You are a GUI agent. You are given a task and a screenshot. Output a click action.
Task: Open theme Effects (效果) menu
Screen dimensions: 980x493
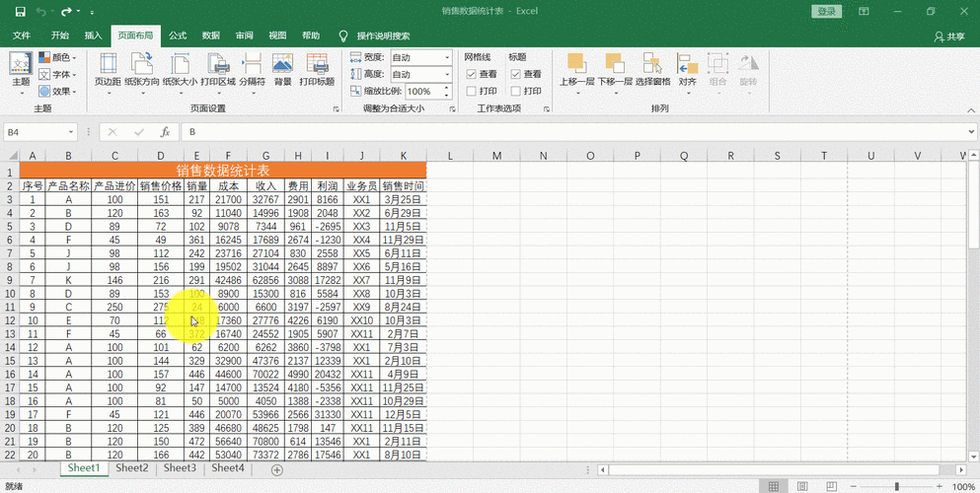coord(57,91)
